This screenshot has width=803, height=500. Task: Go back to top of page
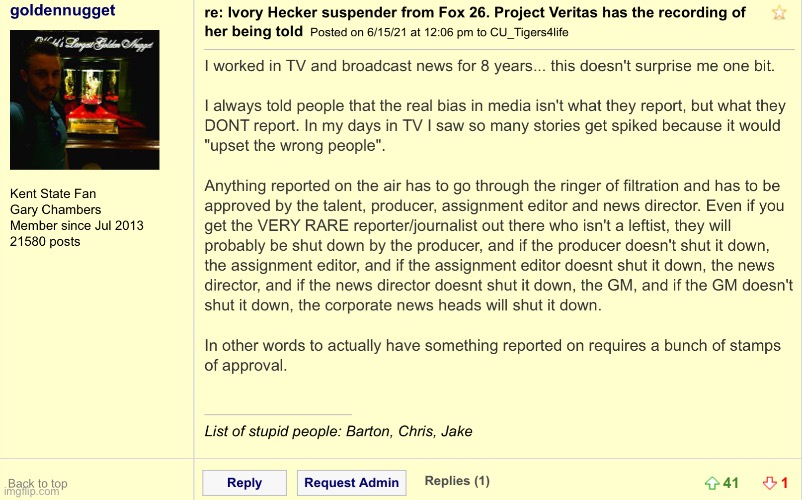click(x=38, y=484)
